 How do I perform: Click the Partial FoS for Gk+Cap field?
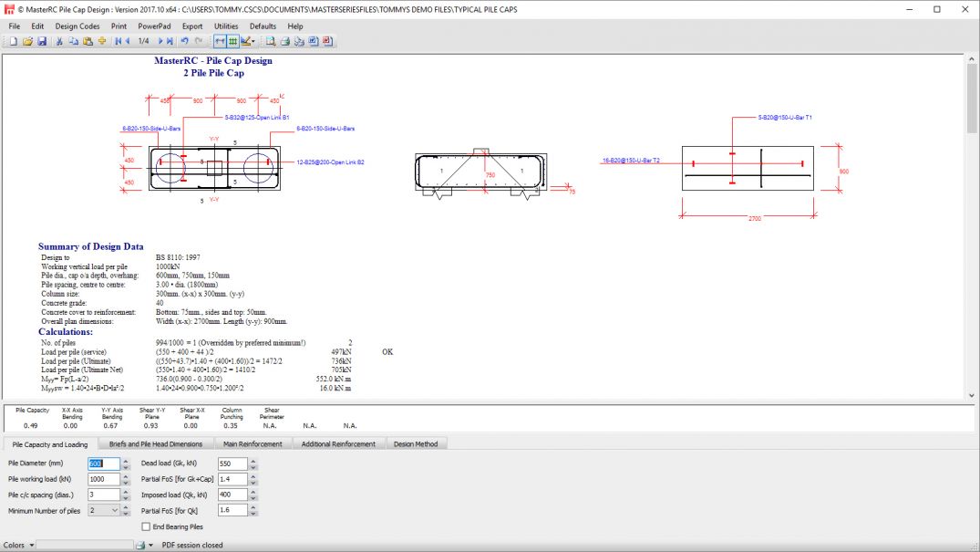coord(232,479)
